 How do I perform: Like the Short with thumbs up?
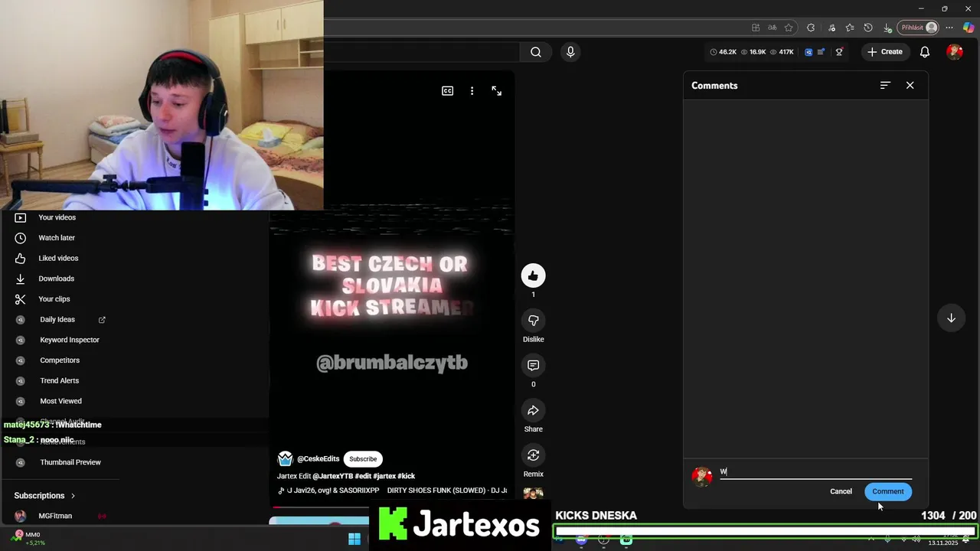click(534, 276)
